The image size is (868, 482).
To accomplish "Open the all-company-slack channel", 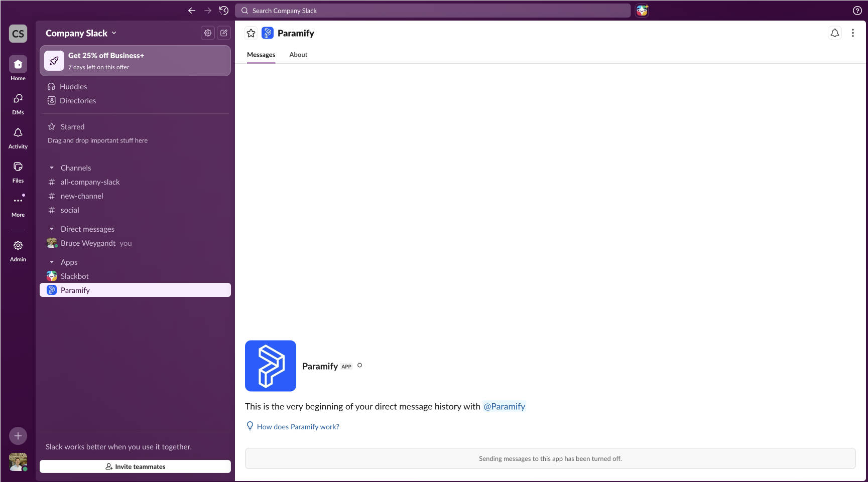I will point(135,182).
